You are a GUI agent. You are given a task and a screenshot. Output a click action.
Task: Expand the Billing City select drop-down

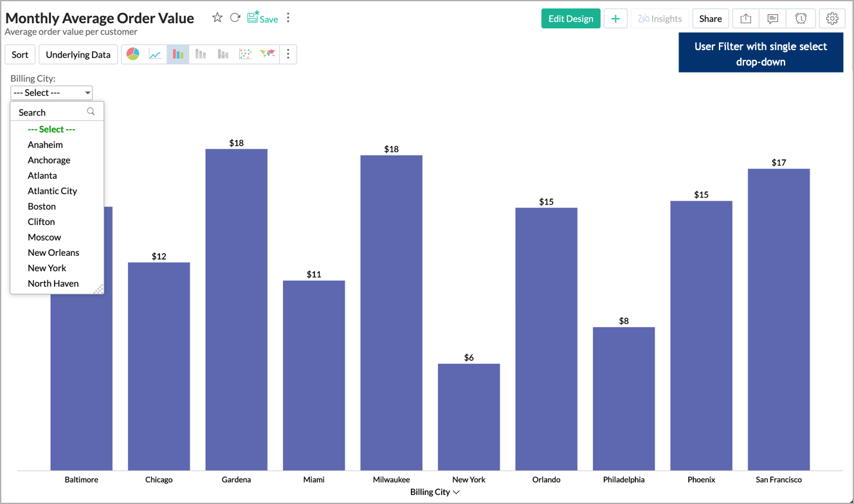point(51,93)
